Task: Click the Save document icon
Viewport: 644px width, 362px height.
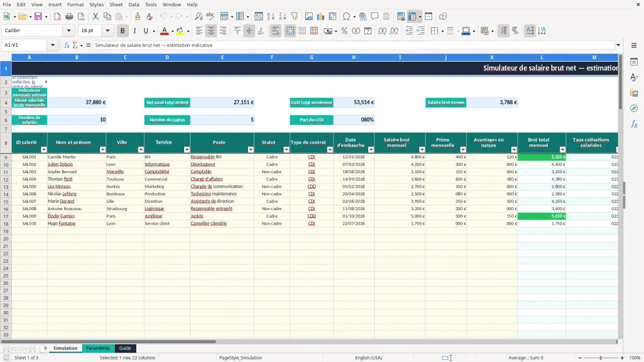Action: (x=38, y=17)
